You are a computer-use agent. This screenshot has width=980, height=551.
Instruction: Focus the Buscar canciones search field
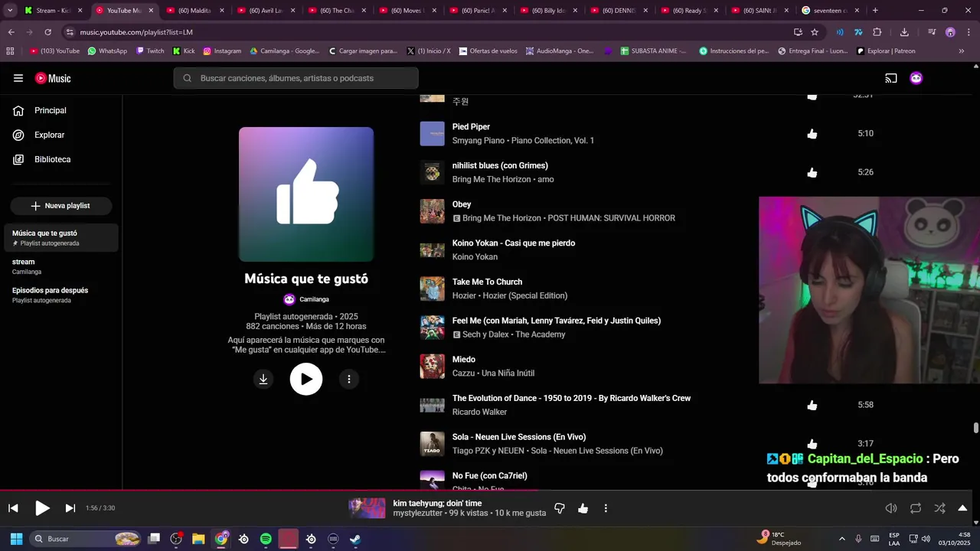click(296, 78)
